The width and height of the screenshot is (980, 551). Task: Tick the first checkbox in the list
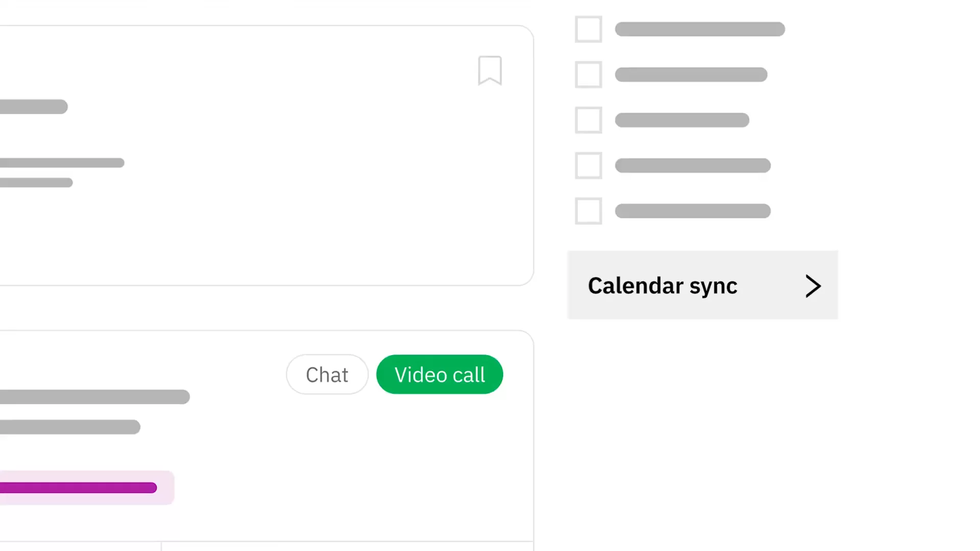588,29
